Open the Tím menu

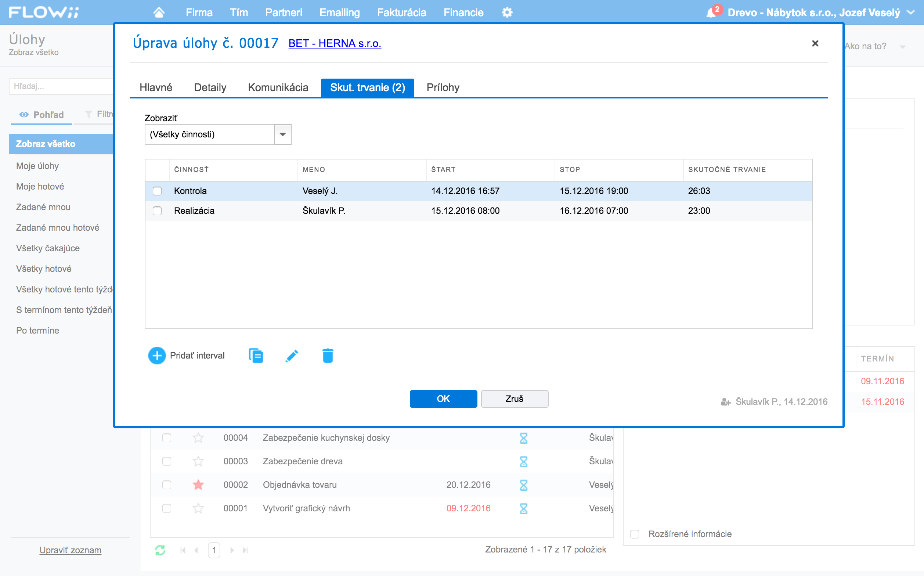point(239,12)
